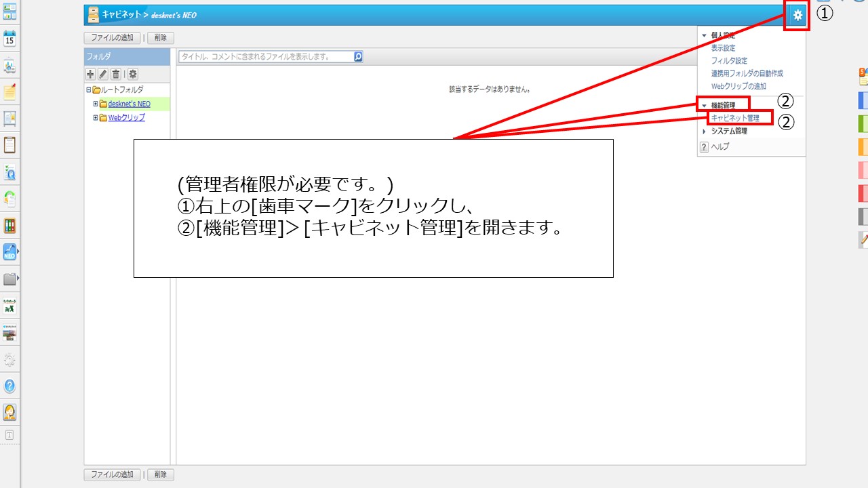Open folder settings gear in folder toolbar
The image size is (868, 488).
(x=133, y=74)
